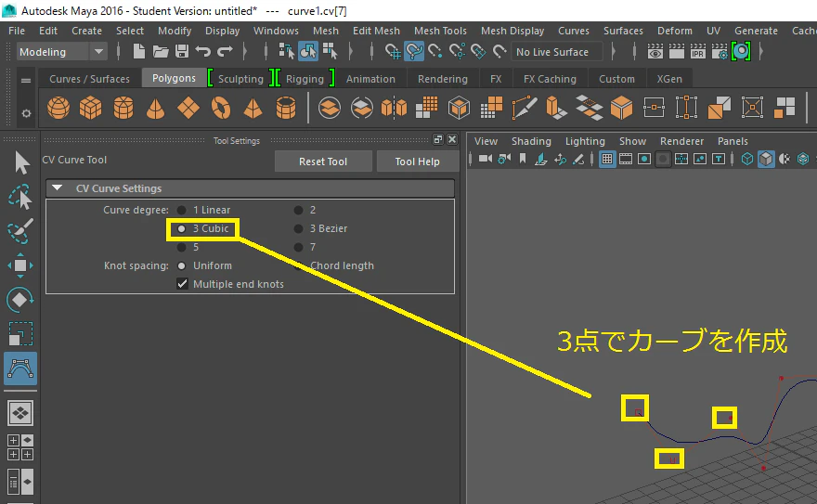Switch to four view layout
This screenshot has height=504, width=817.
click(x=20, y=447)
